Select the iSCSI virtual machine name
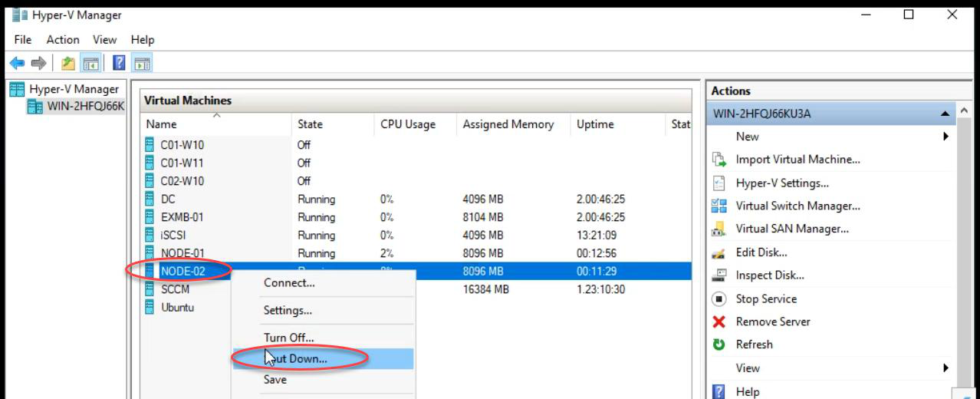 tap(173, 235)
